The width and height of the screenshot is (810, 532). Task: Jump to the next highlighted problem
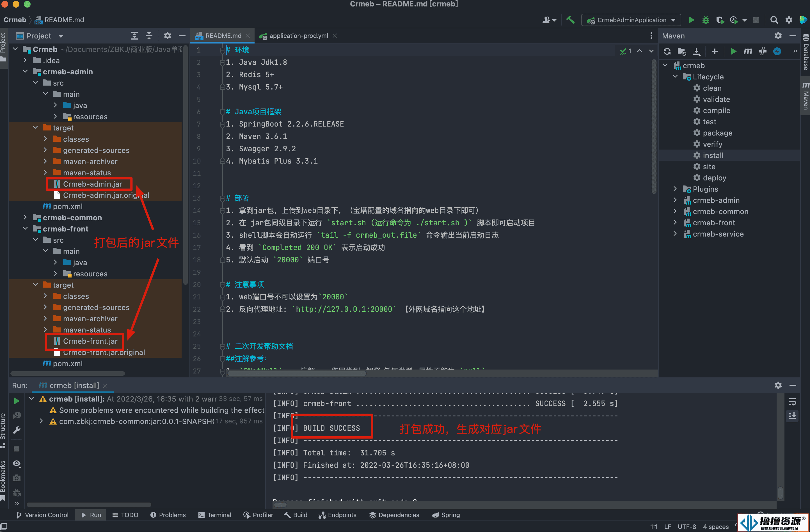(651, 51)
